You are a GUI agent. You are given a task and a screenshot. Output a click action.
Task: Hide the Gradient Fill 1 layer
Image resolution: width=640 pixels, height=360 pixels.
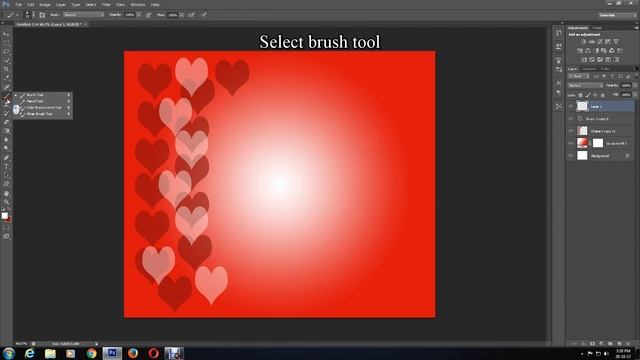[571, 143]
